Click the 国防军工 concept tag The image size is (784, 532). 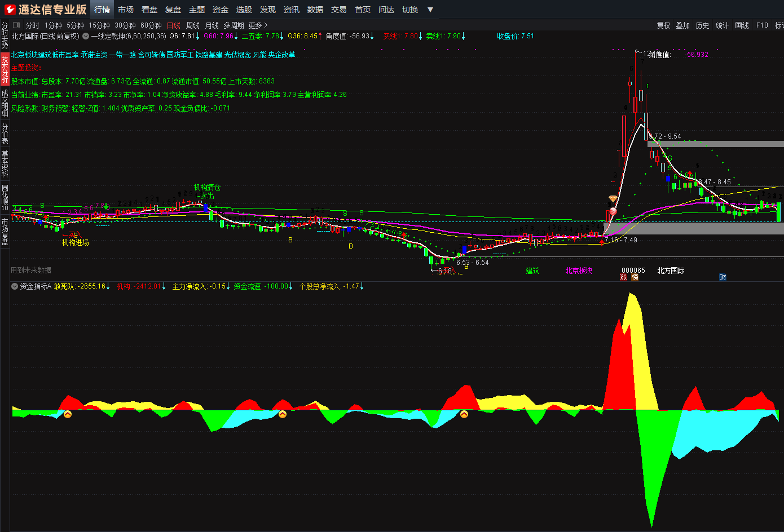180,55
